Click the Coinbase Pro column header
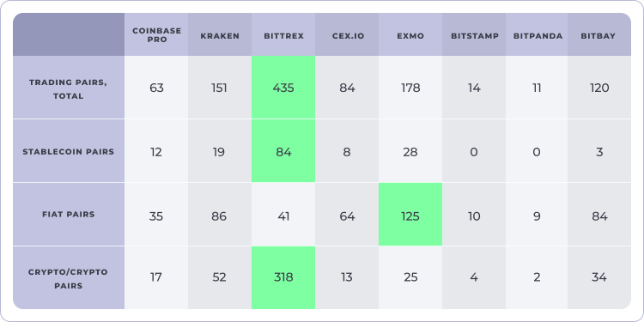 156,34
